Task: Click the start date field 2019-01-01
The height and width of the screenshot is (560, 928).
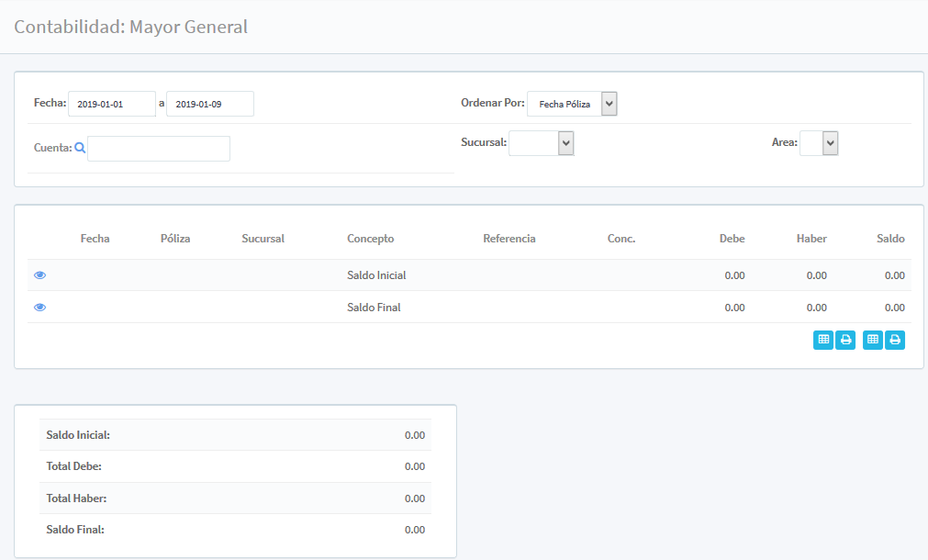Action: tap(111, 104)
